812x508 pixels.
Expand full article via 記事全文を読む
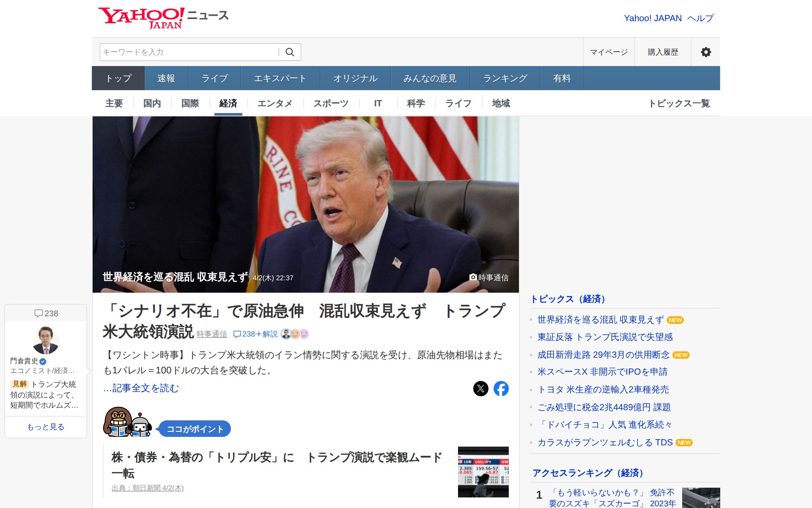click(141, 388)
